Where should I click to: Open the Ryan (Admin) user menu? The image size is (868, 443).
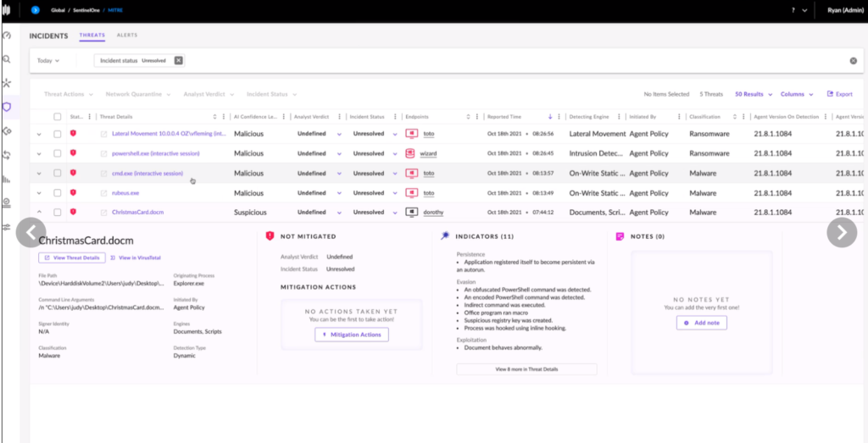click(845, 10)
